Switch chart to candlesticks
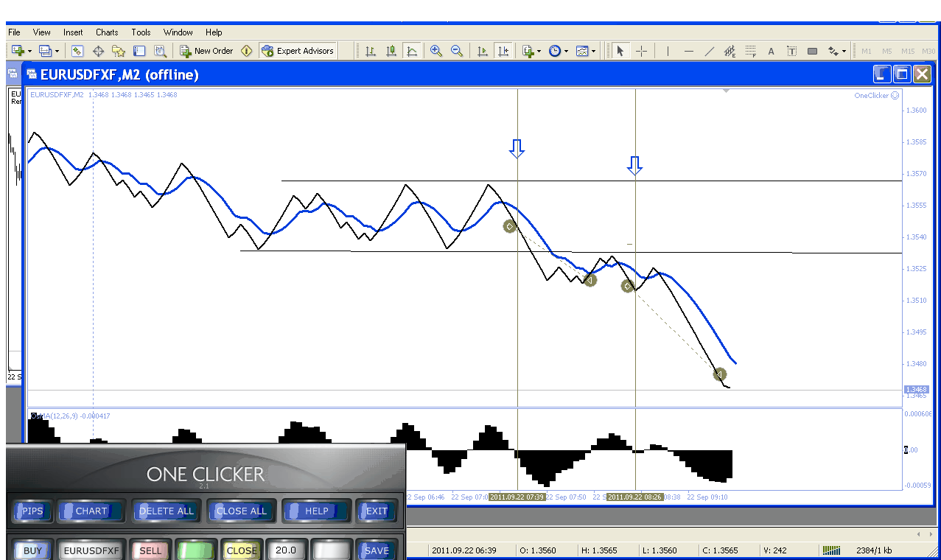 [x=391, y=51]
